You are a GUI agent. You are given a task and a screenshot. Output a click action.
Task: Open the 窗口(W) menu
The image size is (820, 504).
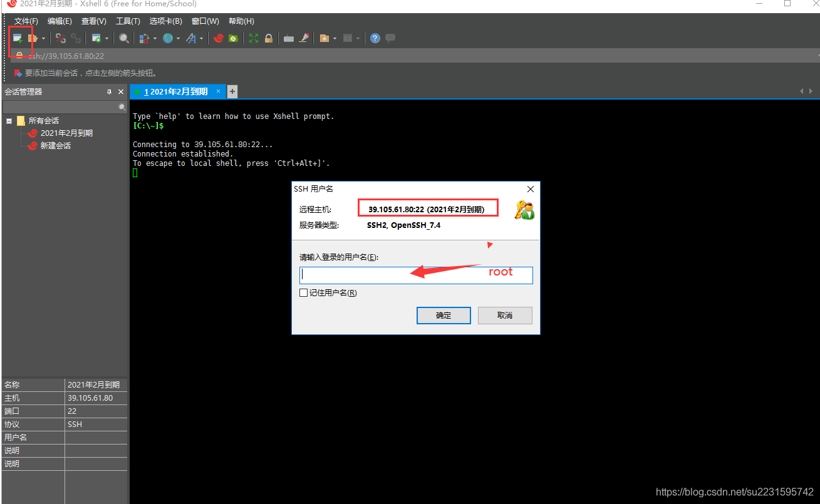[x=206, y=21]
